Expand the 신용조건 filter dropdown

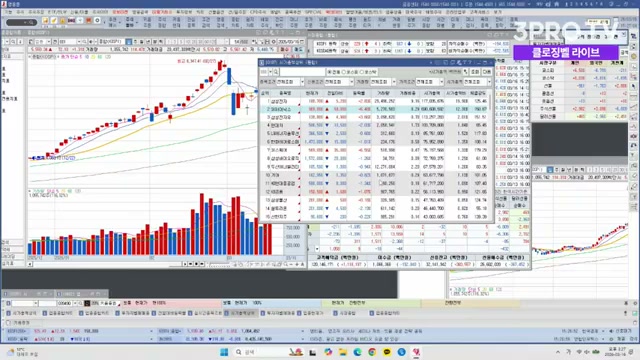tap(351, 82)
